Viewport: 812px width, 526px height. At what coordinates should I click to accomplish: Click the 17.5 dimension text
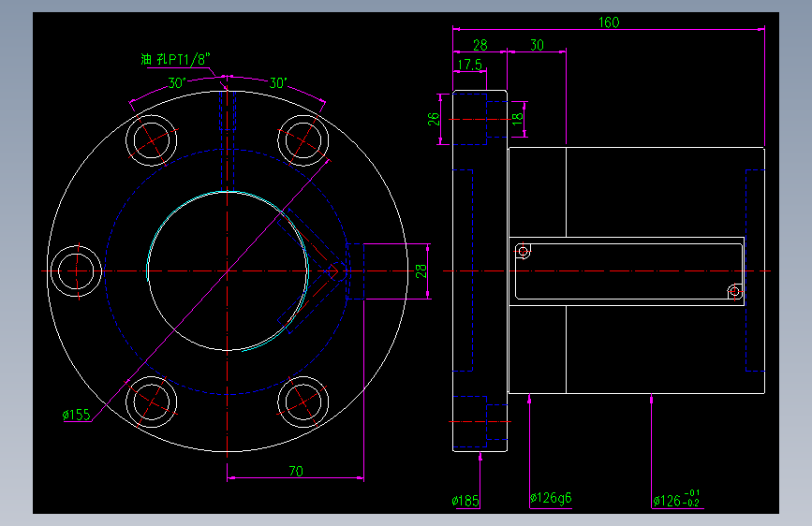(470, 65)
